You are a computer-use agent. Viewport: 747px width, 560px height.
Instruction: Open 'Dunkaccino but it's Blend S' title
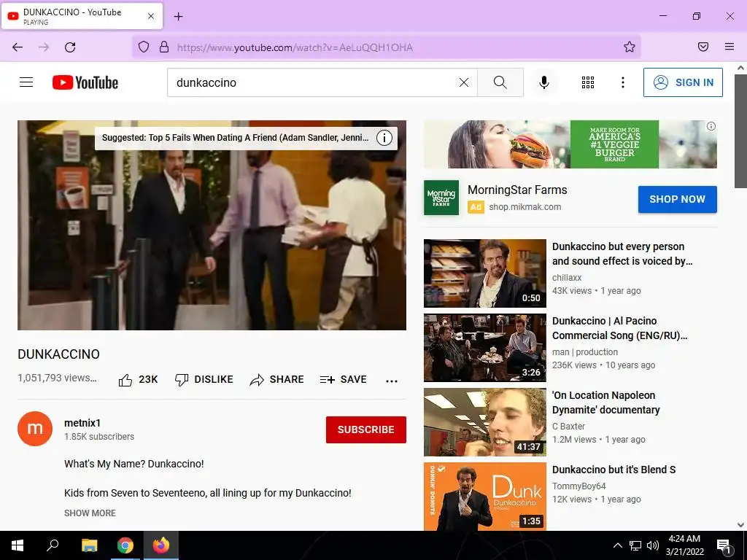[614, 470]
